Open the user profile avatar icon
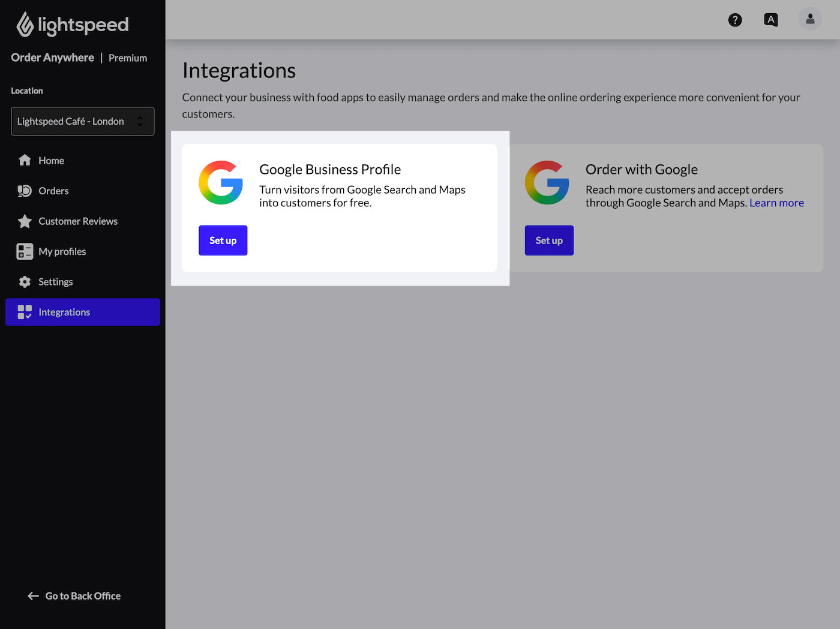The image size is (840, 629). click(810, 19)
